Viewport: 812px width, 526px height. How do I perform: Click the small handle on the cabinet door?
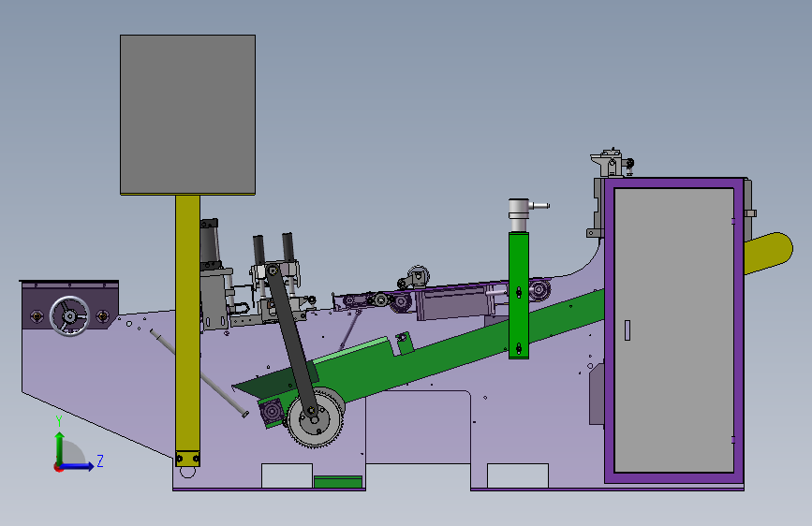pos(627,330)
